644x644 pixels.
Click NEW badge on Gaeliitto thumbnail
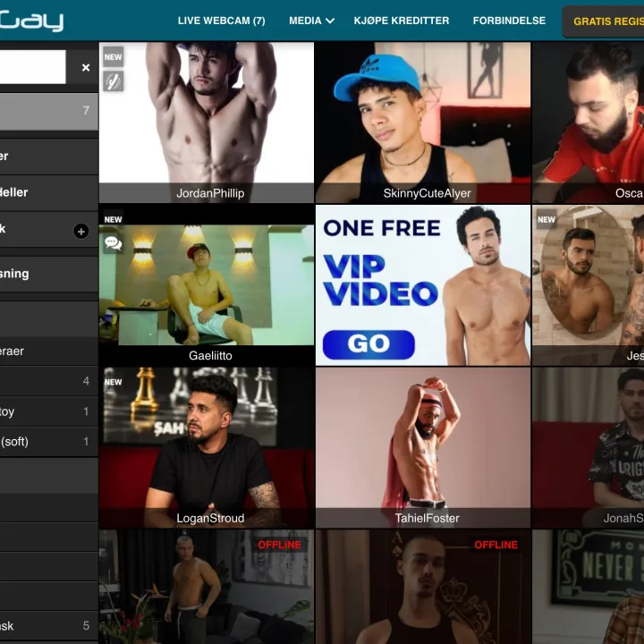(x=113, y=220)
